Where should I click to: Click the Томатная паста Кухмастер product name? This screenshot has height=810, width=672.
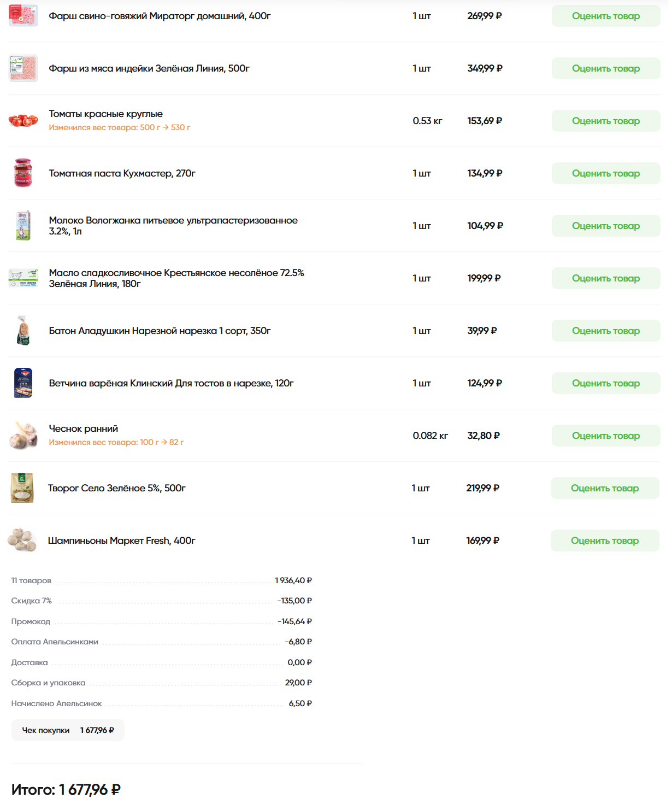click(x=122, y=173)
